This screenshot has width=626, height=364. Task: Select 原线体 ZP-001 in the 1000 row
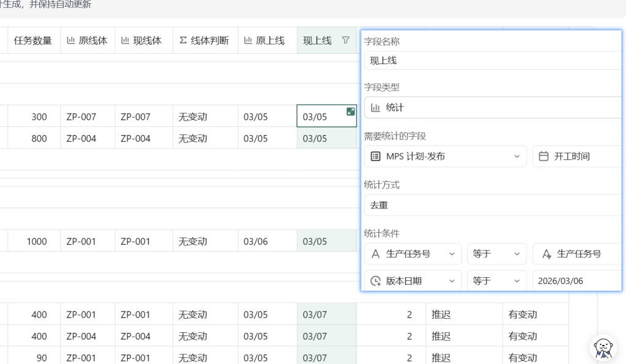(x=88, y=241)
